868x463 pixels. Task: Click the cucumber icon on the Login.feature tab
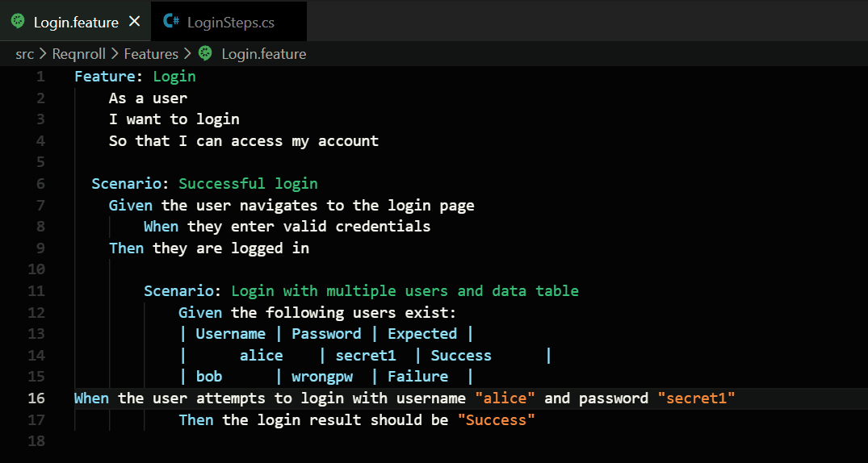[x=18, y=22]
